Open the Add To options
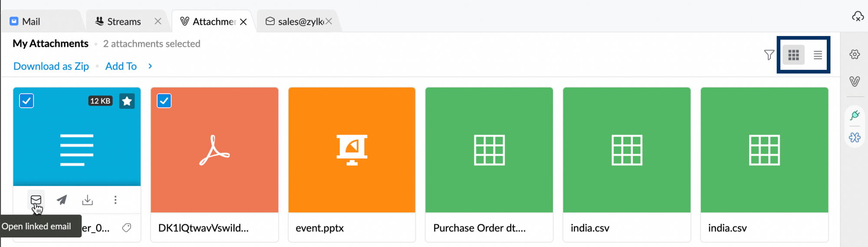The image size is (868, 247). click(x=121, y=66)
